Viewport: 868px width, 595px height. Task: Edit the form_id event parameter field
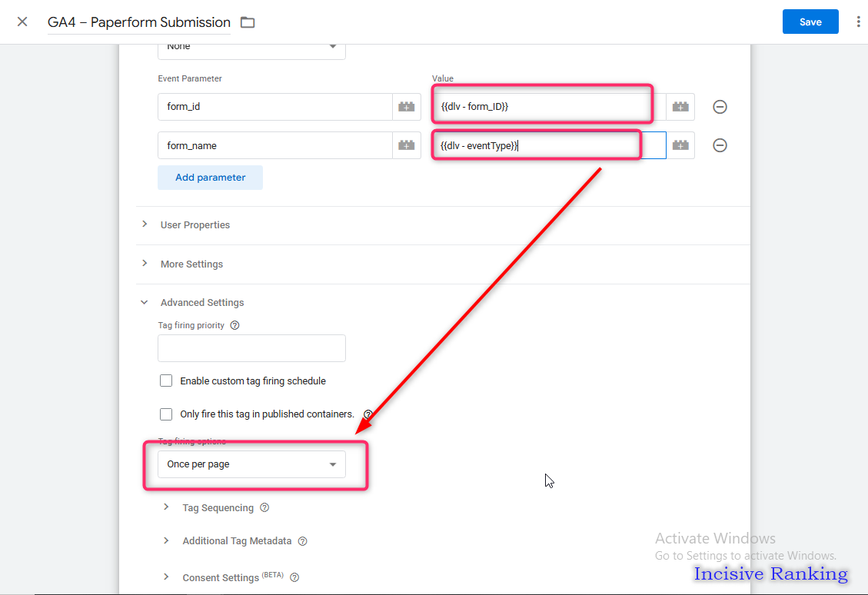tap(275, 107)
